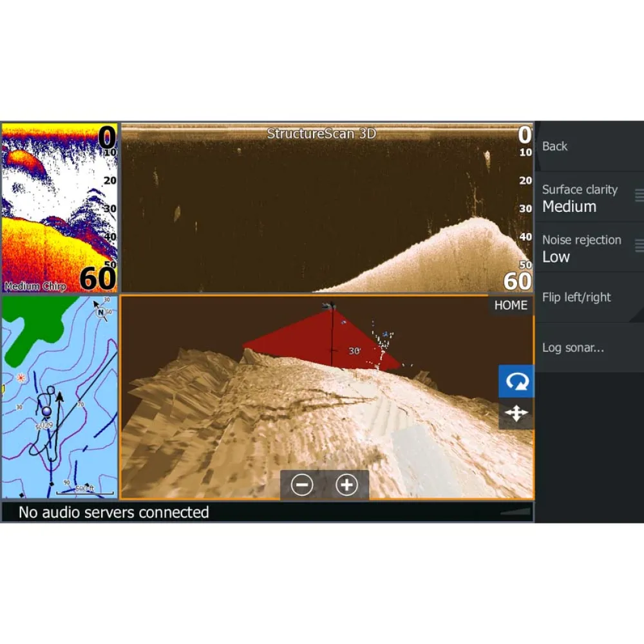Tap the north compass indicator on chart

100,313
